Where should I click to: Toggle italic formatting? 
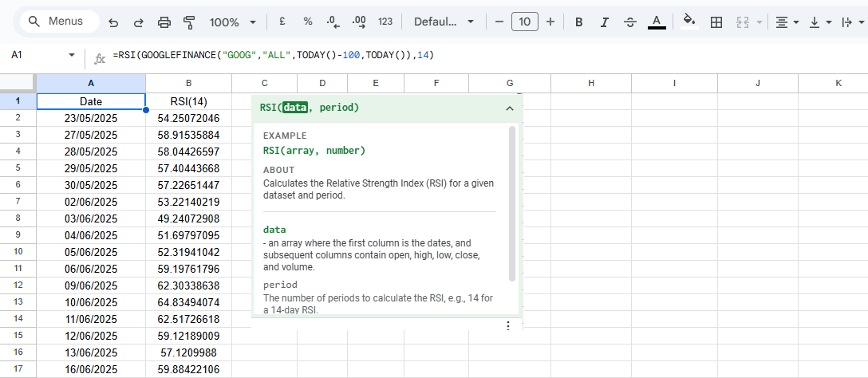(x=605, y=22)
